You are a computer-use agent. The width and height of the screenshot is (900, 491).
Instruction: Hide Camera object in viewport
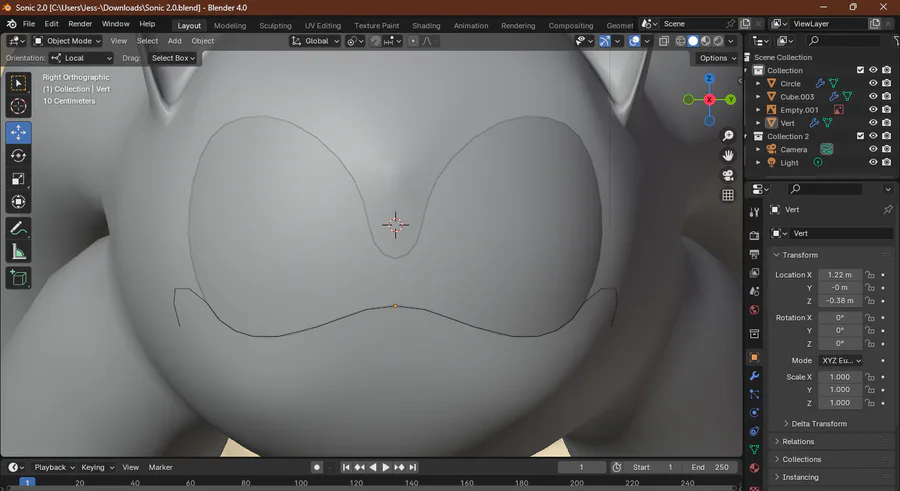tap(873, 149)
